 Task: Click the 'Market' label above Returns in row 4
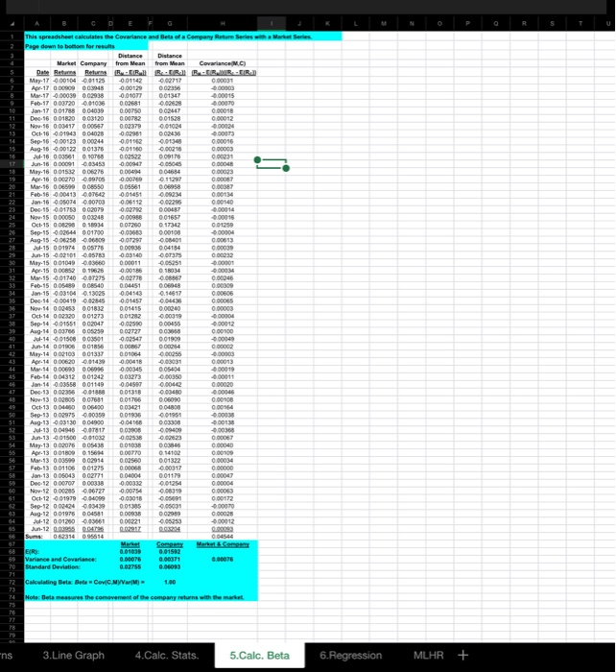pyautogui.click(x=66, y=63)
